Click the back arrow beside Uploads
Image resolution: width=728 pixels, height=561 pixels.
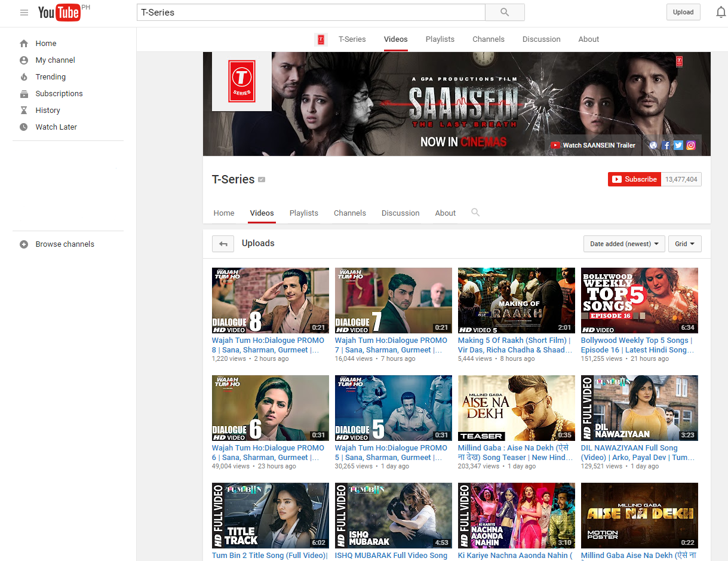pos(223,244)
